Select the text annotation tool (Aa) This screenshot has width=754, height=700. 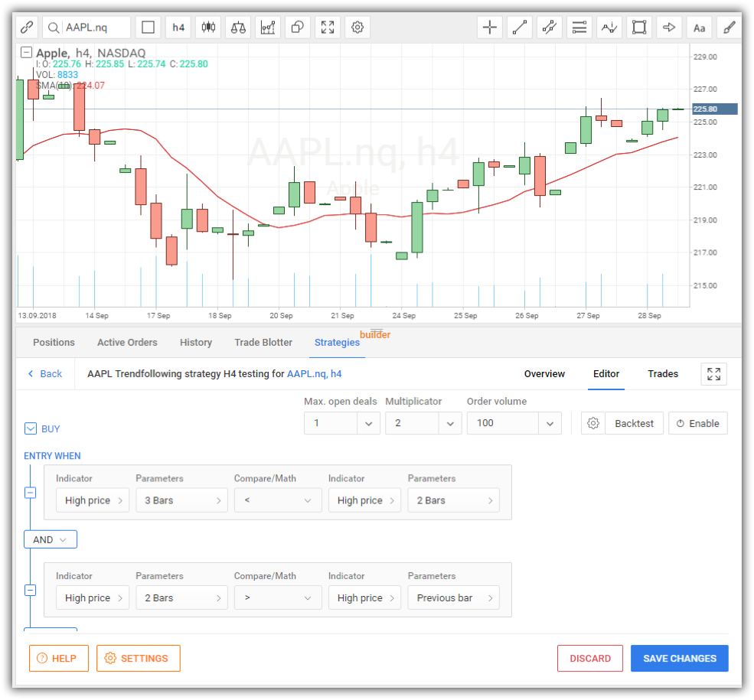[699, 28]
